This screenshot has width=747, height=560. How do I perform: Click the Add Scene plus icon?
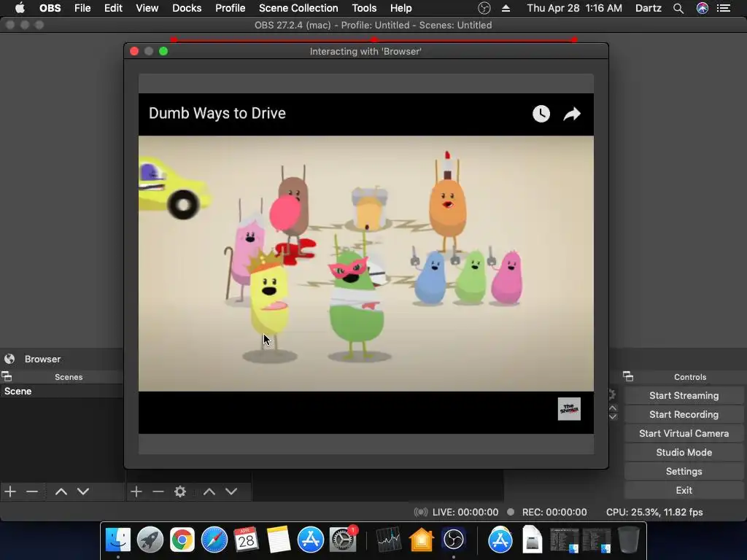point(10,491)
